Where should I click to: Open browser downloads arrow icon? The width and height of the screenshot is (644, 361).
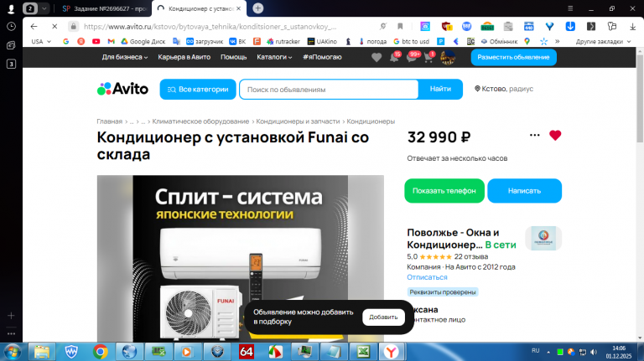coord(632,26)
